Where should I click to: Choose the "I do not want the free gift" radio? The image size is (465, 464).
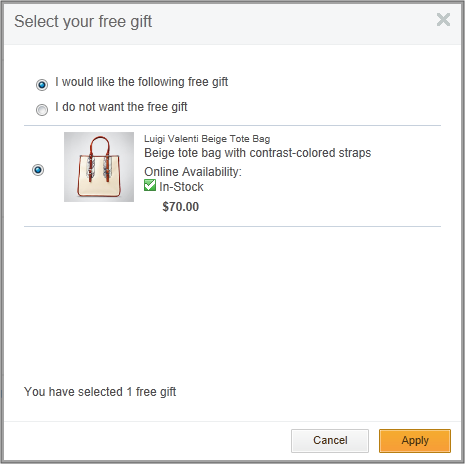(x=42, y=110)
